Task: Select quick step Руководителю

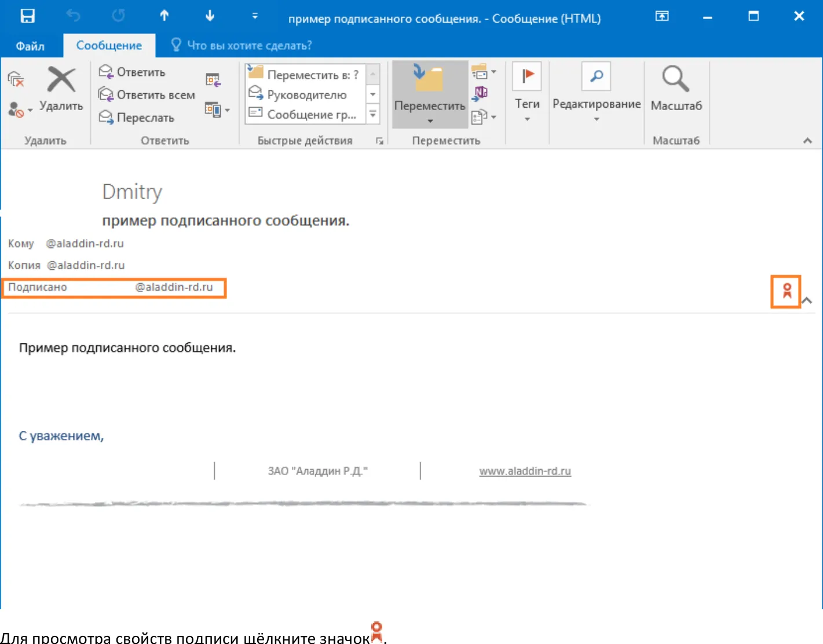Action: 305,94
